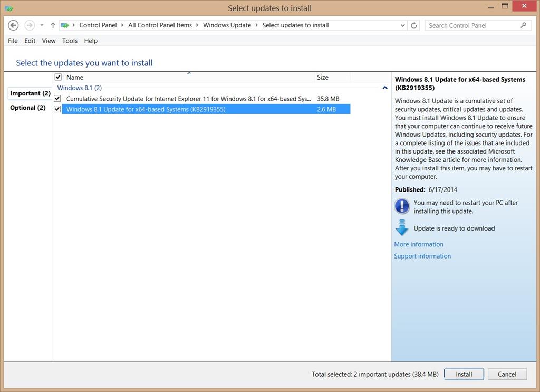
Task: Click the Cancel button
Action: pyautogui.click(x=507, y=374)
